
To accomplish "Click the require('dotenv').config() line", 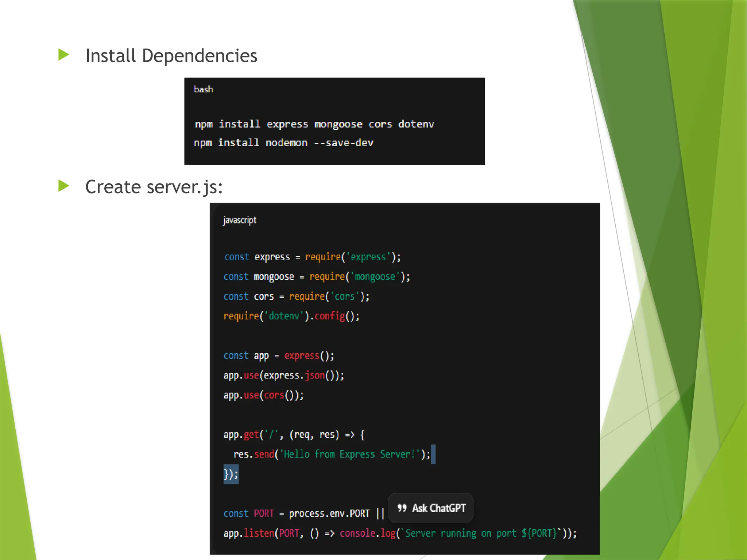I will 291,316.
